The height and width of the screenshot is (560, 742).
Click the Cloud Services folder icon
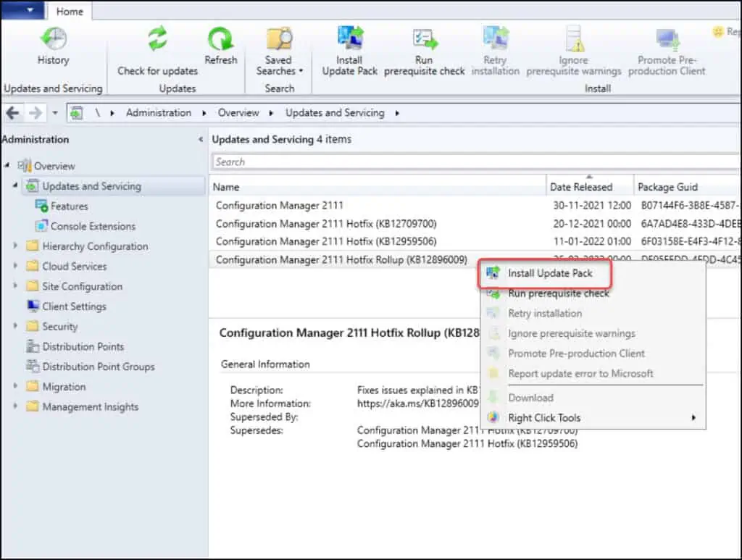[x=33, y=266]
